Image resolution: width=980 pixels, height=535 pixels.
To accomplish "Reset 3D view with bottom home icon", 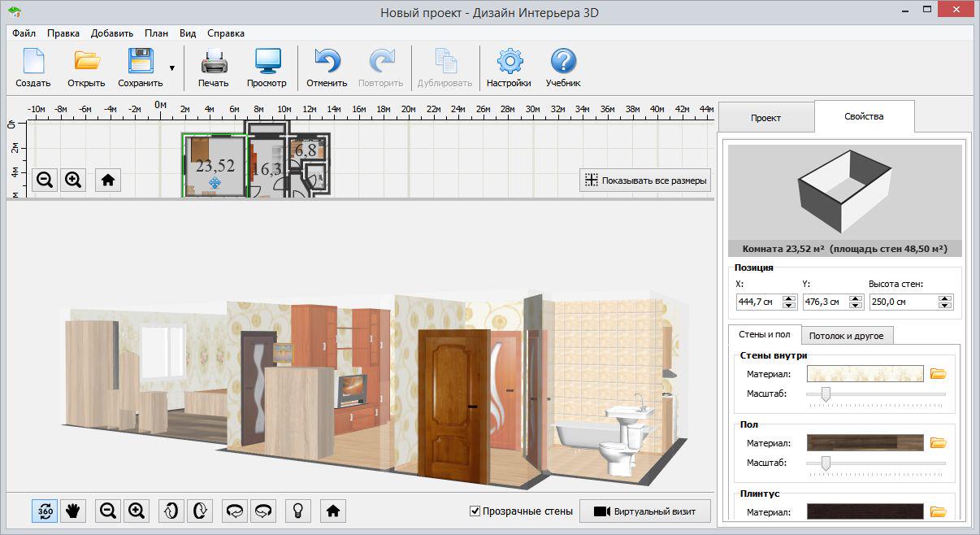I will [x=332, y=511].
